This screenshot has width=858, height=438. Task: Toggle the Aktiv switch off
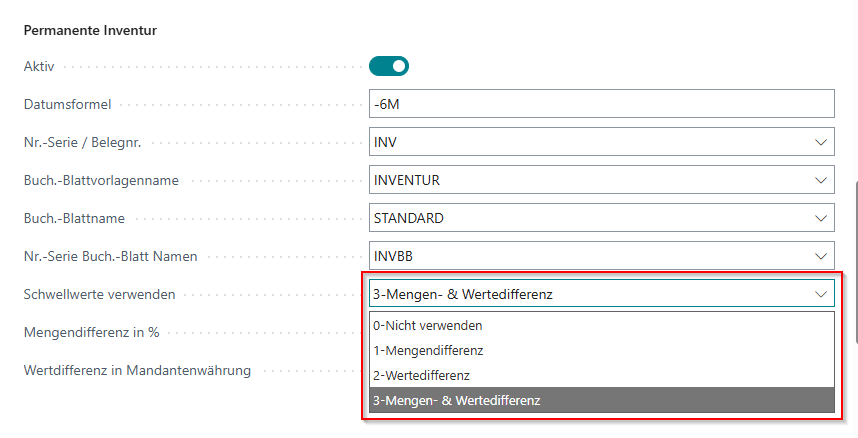pyautogui.click(x=389, y=66)
